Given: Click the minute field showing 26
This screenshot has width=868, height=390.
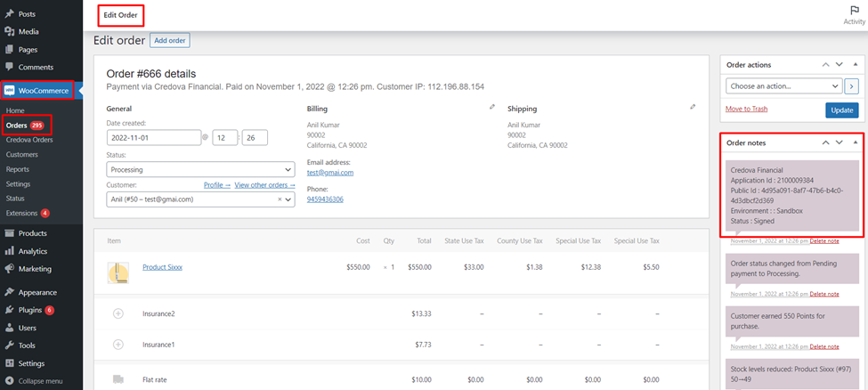Looking at the screenshot, I should [x=255, y=137].
